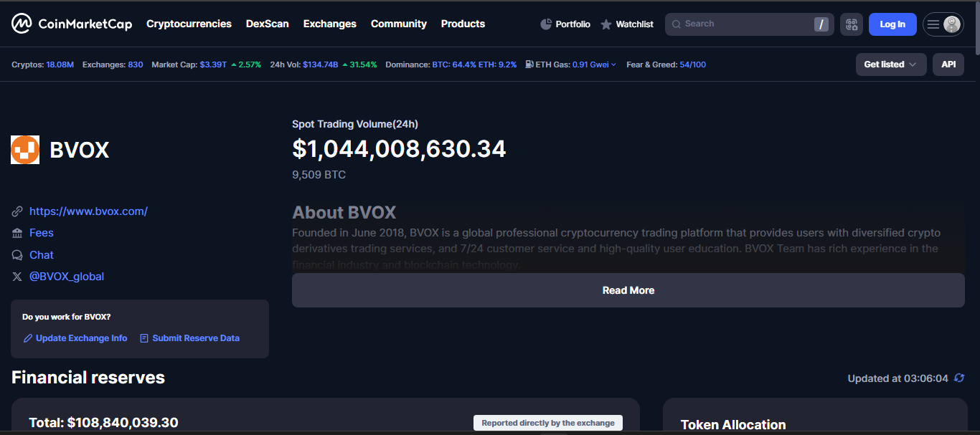Click the Dominance BTC 64.4% ETH 9.2% value
This screenshot has height=435, width=980.
(x=474, y=64)
